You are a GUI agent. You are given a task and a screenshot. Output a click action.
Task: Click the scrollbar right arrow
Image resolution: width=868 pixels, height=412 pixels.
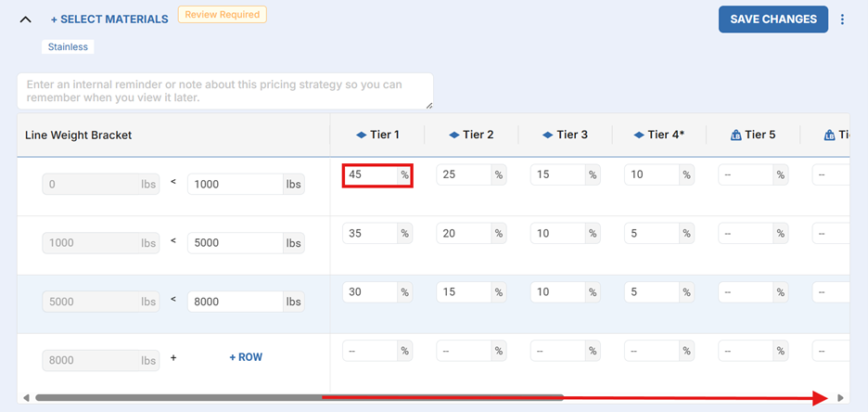coord(840,398)
